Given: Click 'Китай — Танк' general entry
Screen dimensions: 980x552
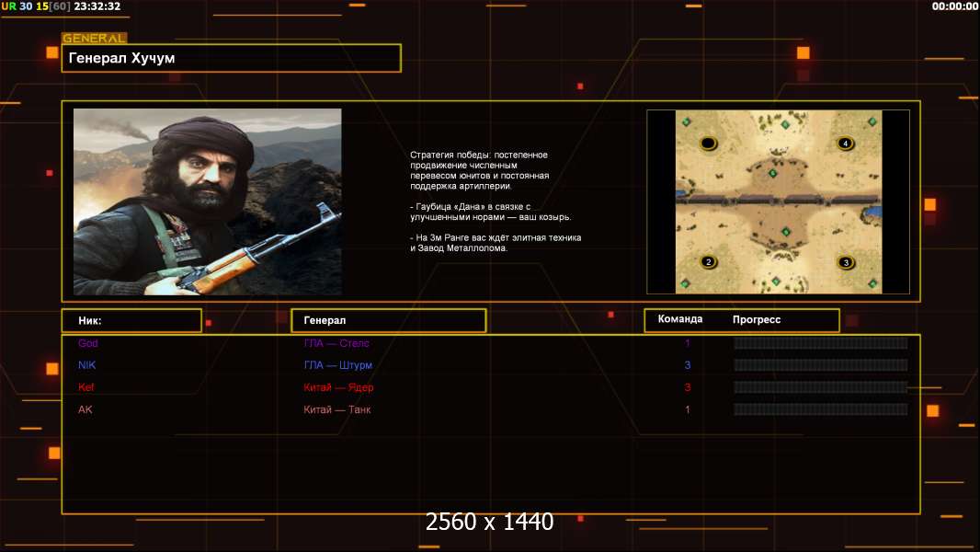Looking at the screenshot, I should (x=337, y=409).
